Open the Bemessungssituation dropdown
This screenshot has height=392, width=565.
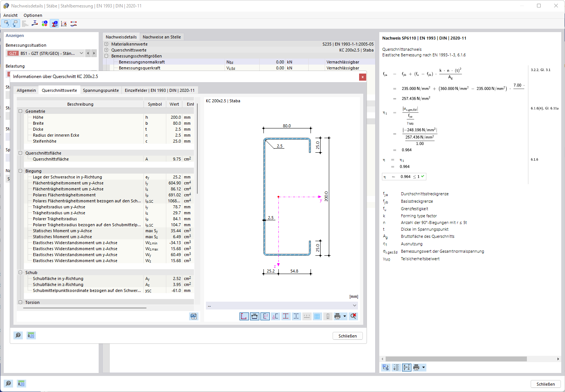tap(45, 53)
